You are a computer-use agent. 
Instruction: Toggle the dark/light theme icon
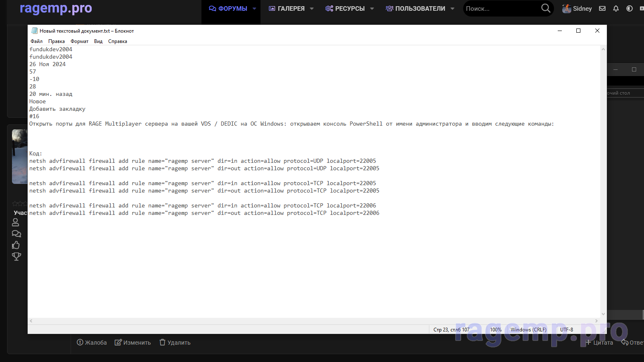coord(630,8)
